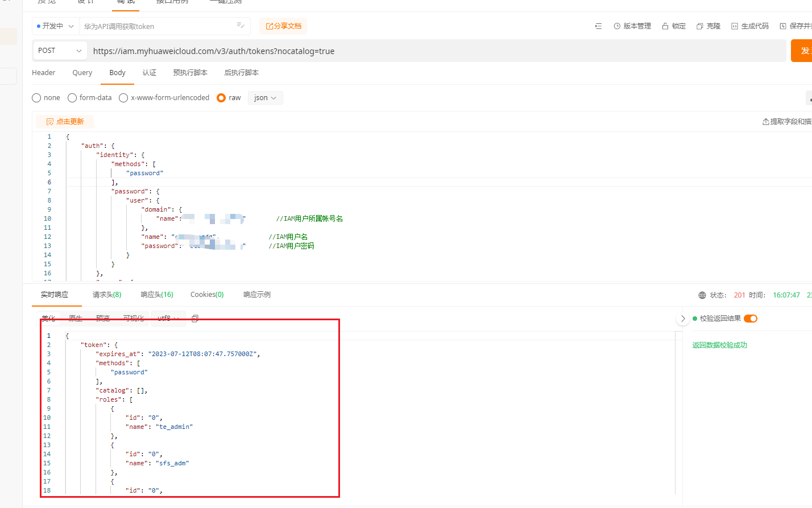Click the edit icon in the API name field

coord(241,25)
